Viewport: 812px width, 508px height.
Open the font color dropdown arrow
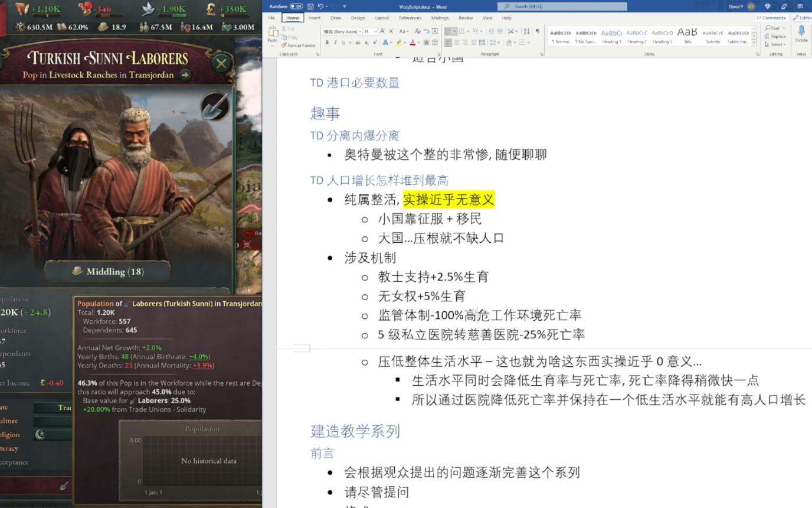(418, 43)
